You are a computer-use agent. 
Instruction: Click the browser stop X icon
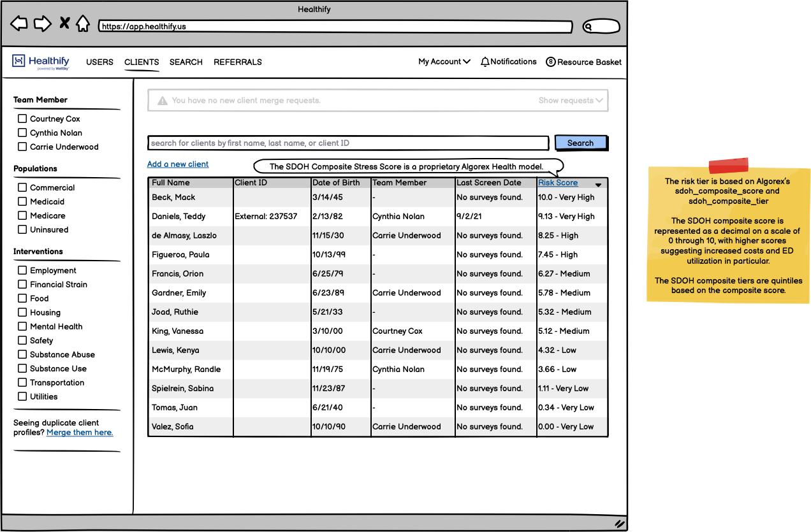[x=64, y=24]
